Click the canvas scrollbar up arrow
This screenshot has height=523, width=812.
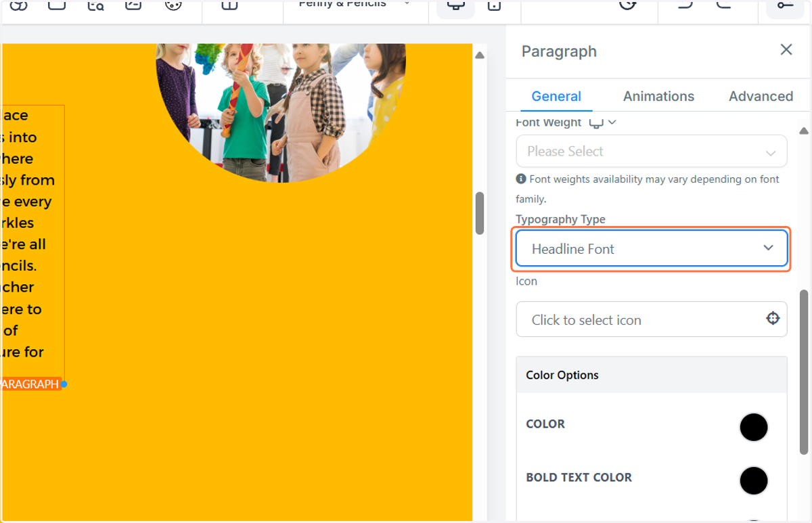tap(480, 55)
